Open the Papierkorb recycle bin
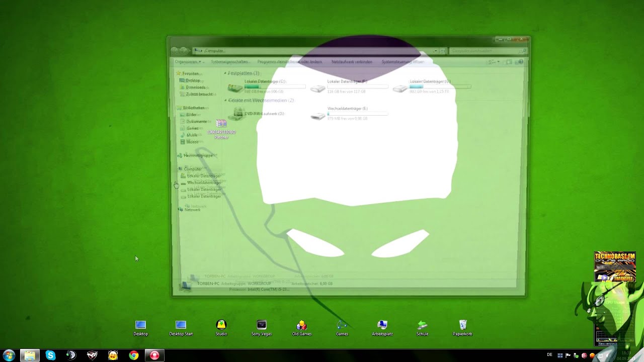 (x=462, y=328)
